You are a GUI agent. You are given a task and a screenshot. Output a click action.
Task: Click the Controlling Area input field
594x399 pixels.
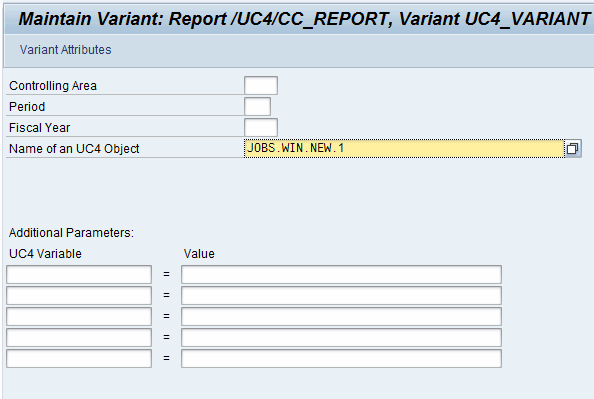[261, 86]
